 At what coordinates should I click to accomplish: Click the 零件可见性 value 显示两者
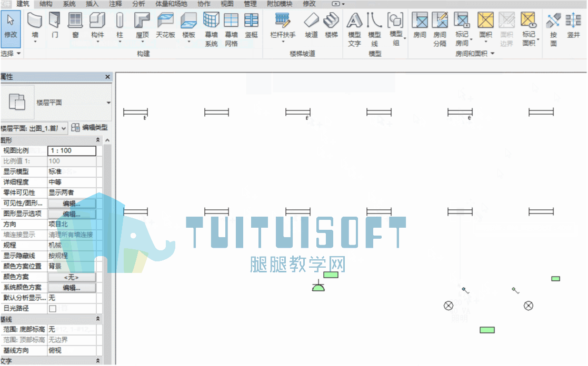pyautogui.click(x=72, y=193)
